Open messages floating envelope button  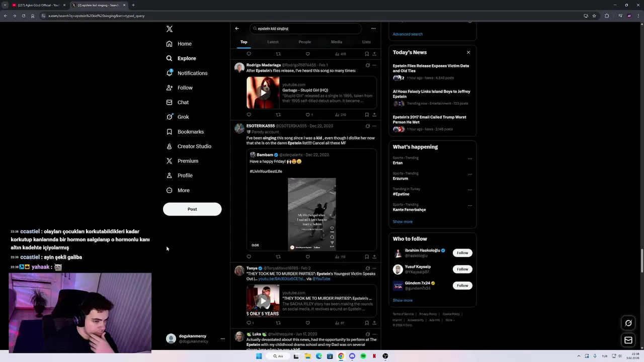(x=628, y=340)
